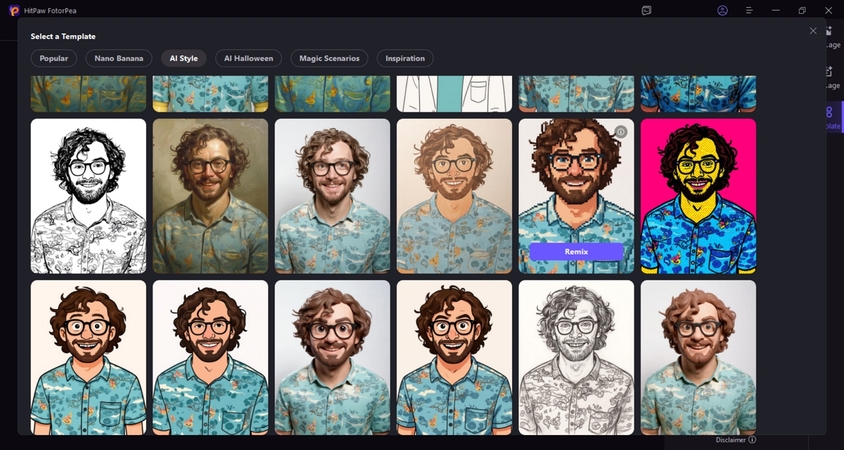The width and height of the screenshot is (844, 450).
Task: Minimize the HitPaw FotorPea window
Action: [x=776, y=10]
